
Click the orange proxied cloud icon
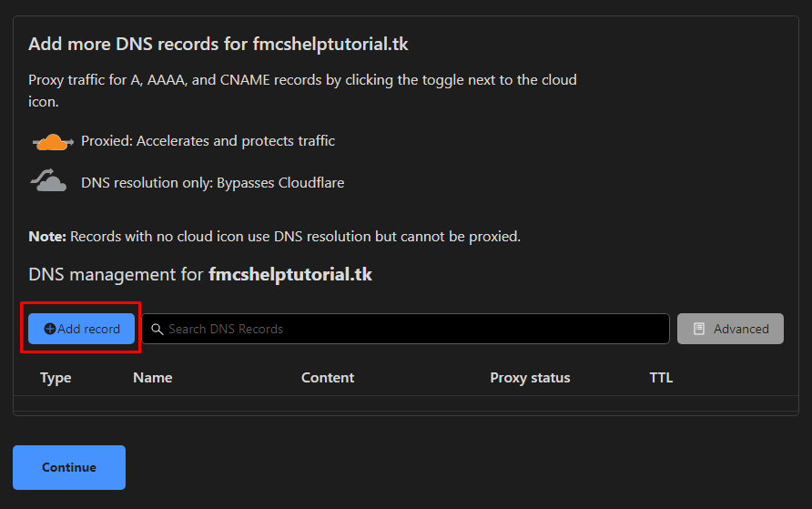[53, 142]
